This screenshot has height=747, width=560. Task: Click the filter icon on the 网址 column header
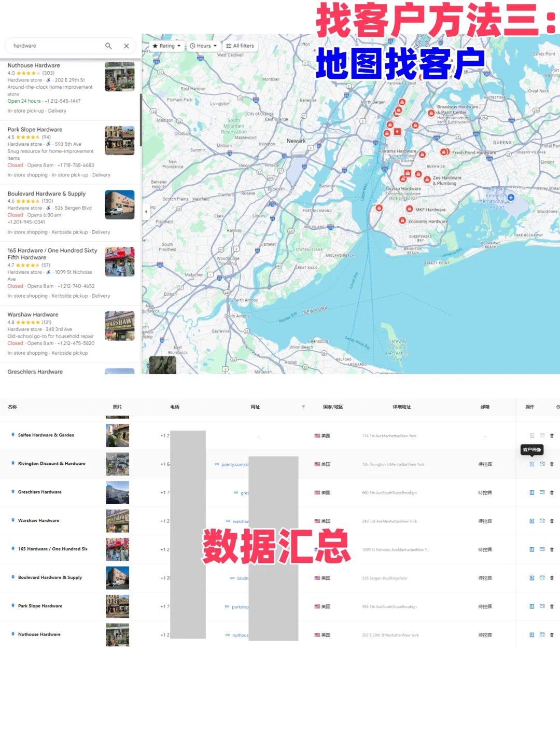point(303,407)
